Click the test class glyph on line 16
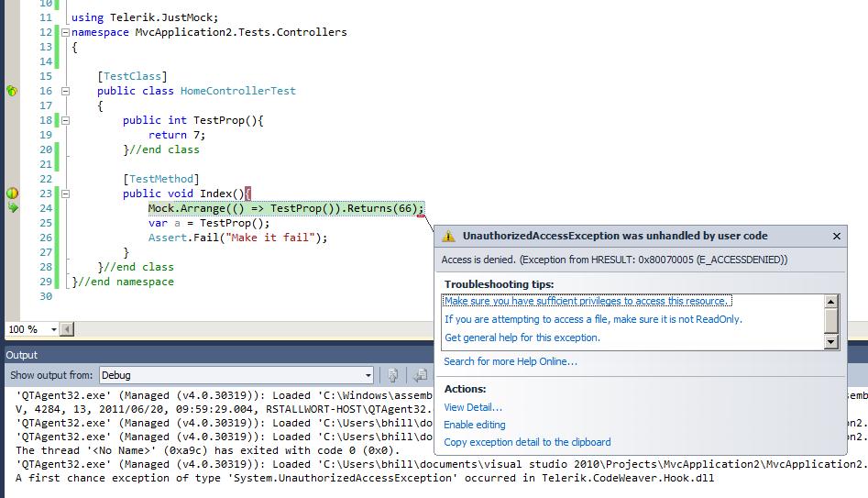868x498 pixels. 12,91
